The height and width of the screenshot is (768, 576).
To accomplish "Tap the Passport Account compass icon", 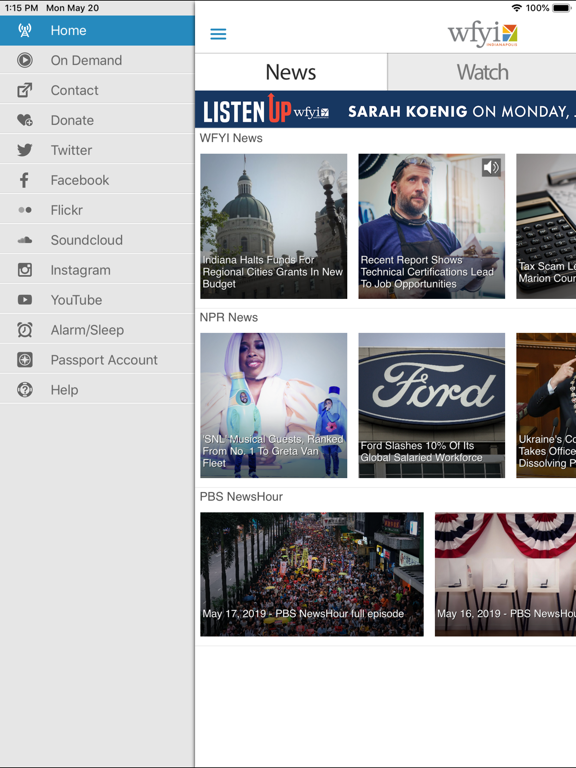I will 24,360.
